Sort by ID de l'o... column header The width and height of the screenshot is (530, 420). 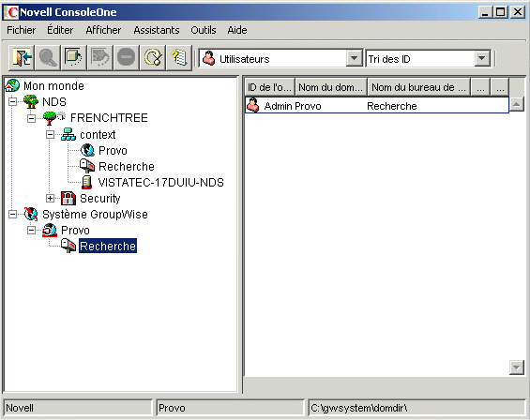(270, 87)
